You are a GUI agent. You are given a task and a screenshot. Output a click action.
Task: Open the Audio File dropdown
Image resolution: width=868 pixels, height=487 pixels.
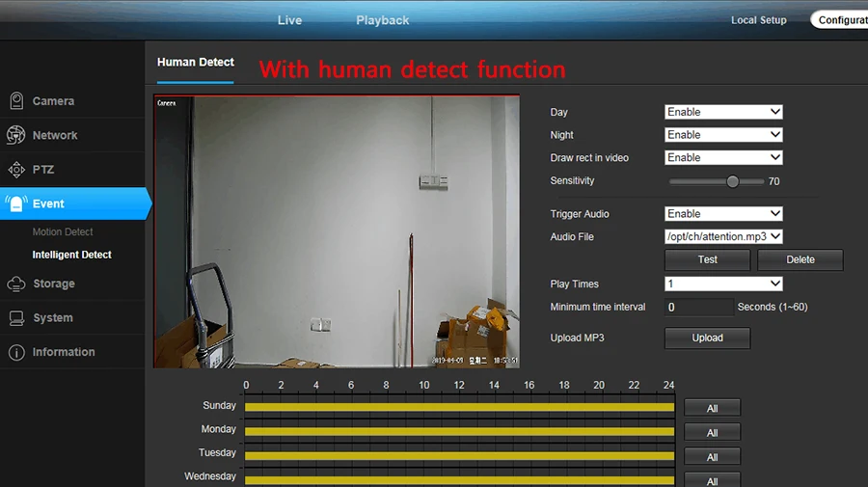[723, 236]
